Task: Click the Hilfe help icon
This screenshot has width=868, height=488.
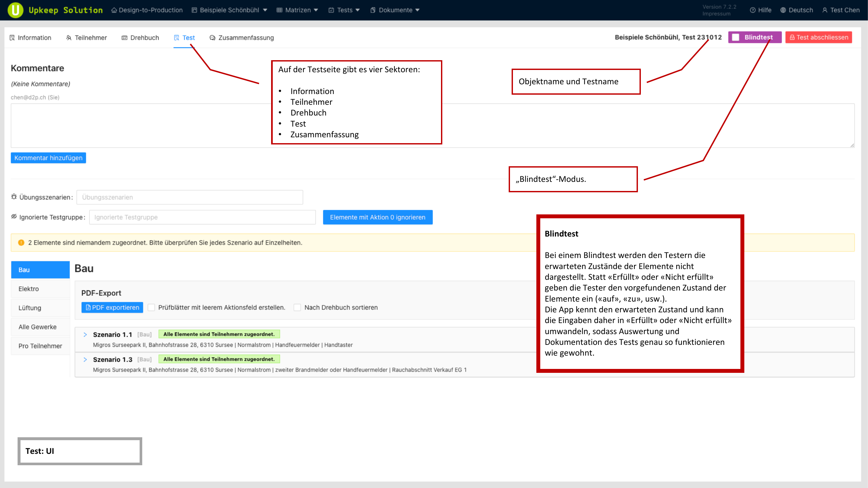Action: click(752, 10)
